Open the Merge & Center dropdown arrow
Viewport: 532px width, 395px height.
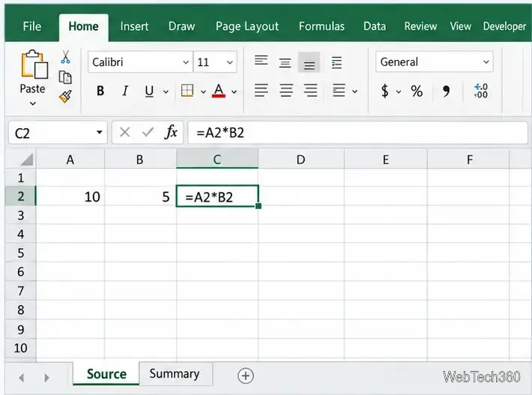pyautogui.click(x=354, y=91)
